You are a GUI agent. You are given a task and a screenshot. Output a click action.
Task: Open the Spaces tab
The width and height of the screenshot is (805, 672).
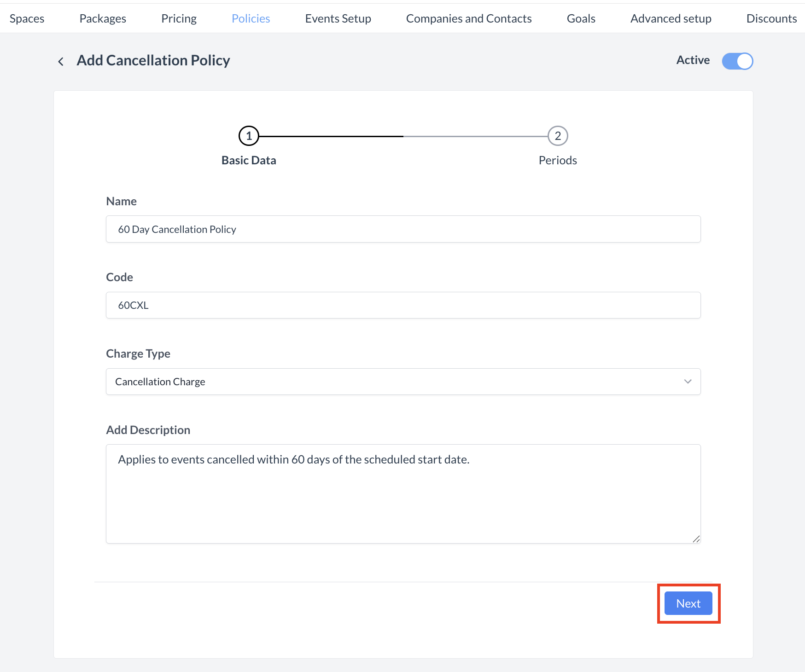coord(26,18)
